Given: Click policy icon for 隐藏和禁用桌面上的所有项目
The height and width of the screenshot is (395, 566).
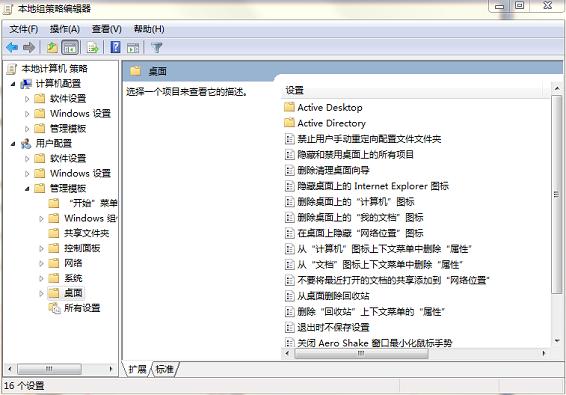Looking at the screenshot, I should click(289, 155).
